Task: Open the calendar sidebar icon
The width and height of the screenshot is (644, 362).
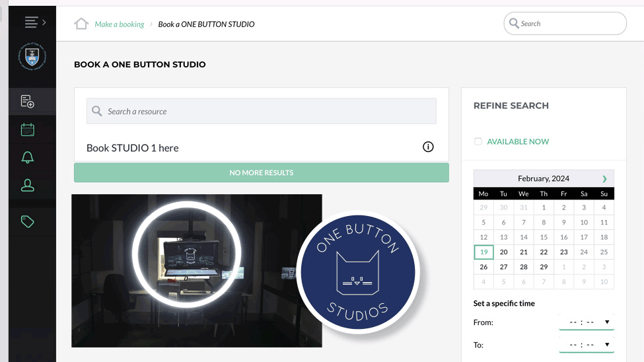Action: (28, 129)
